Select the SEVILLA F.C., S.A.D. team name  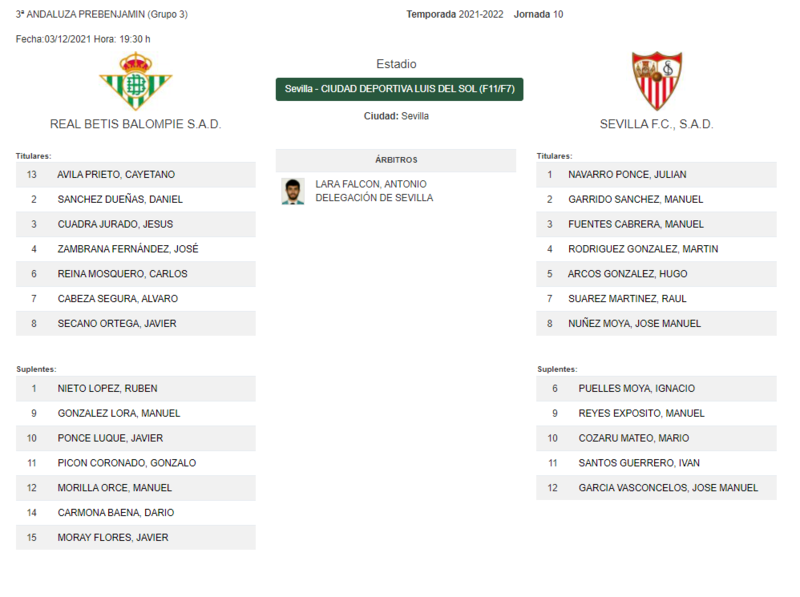[x=657, y=124]
